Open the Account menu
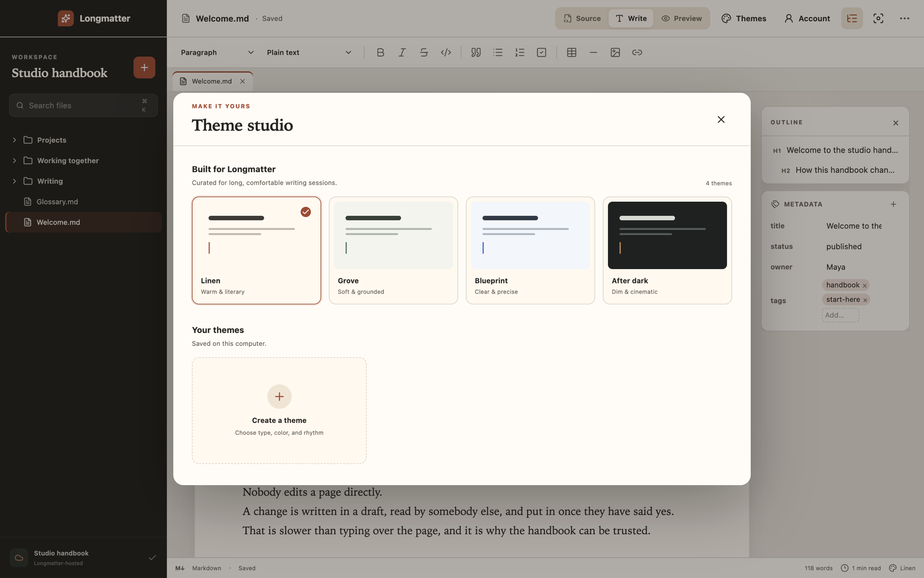 (x=807, y=18)
